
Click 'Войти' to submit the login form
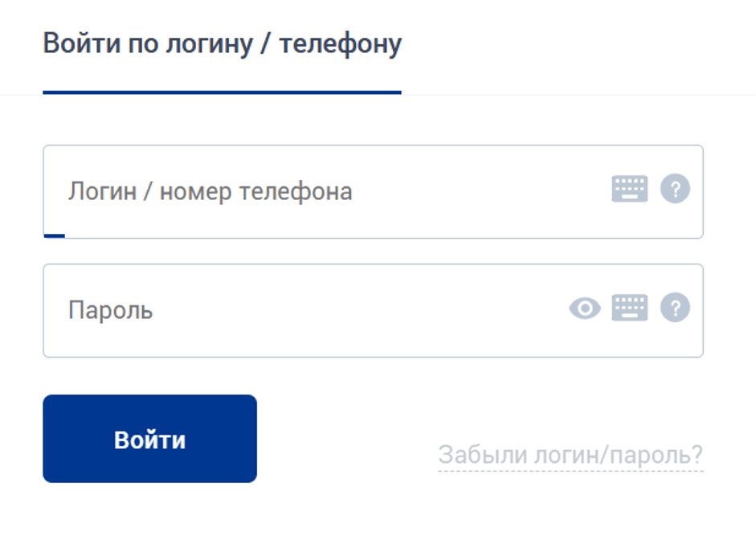tap(149, 437)
